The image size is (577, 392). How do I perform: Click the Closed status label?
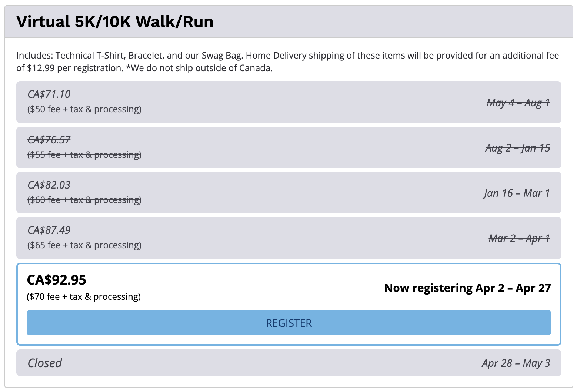click(x=45, y=363)
